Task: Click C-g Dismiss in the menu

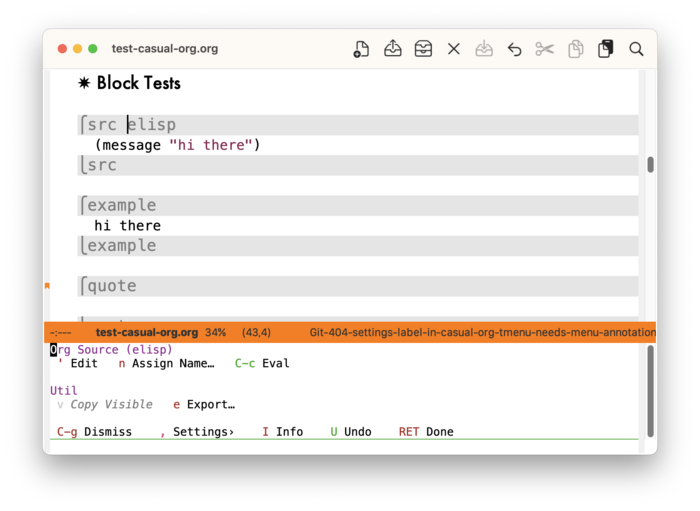Action: tap(94, 432)
